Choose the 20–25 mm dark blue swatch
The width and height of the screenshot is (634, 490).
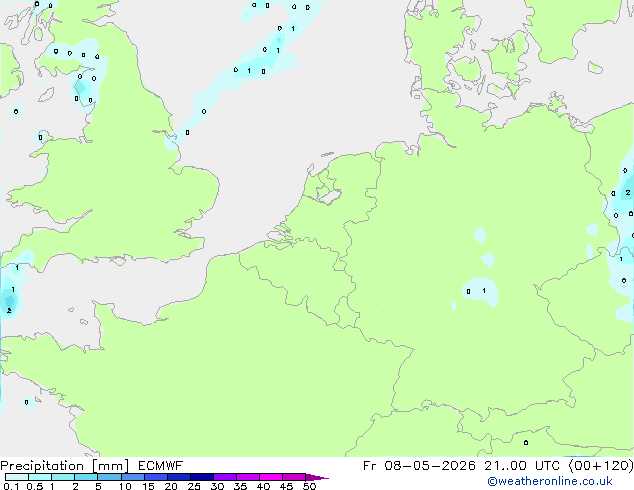[179, 477]
